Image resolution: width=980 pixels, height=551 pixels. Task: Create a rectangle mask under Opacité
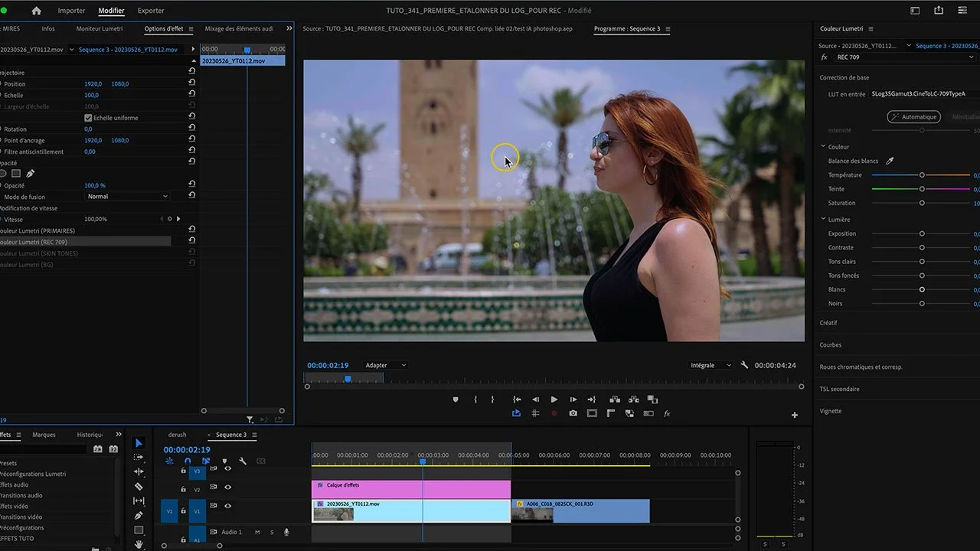[x=16, y=174]
